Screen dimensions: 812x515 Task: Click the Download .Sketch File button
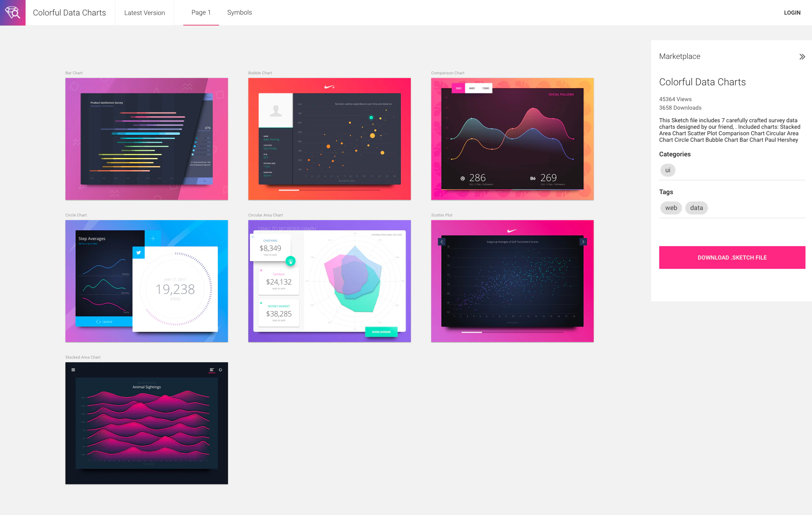pos(732,257)
